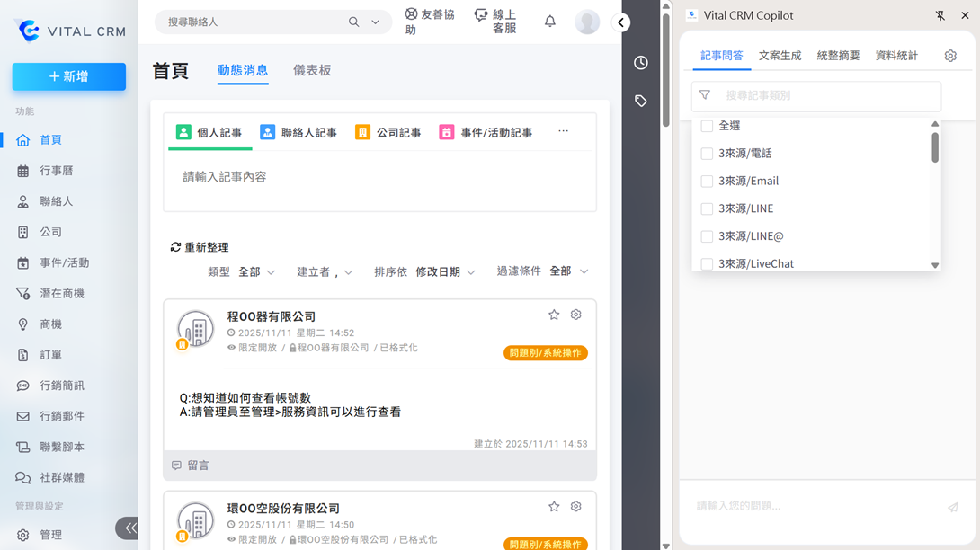The image size is (980, 550).
Task: Check the 全選 checkbox
Action: pos(707,126)
